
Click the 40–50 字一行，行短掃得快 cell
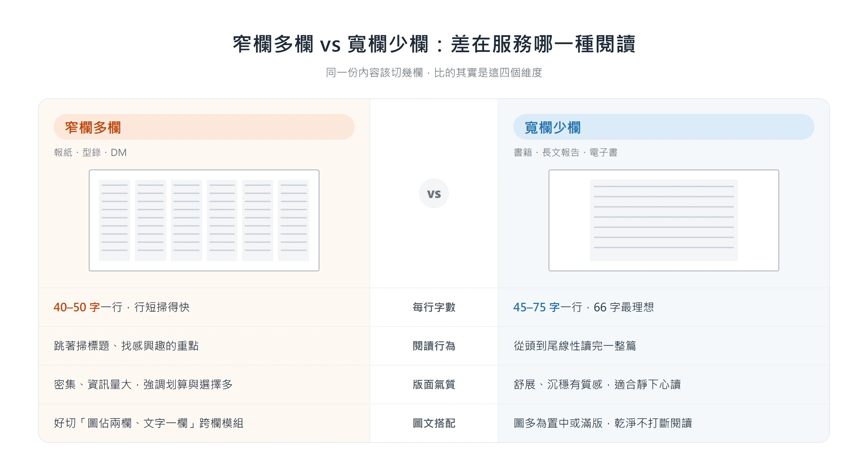(204, 307)
